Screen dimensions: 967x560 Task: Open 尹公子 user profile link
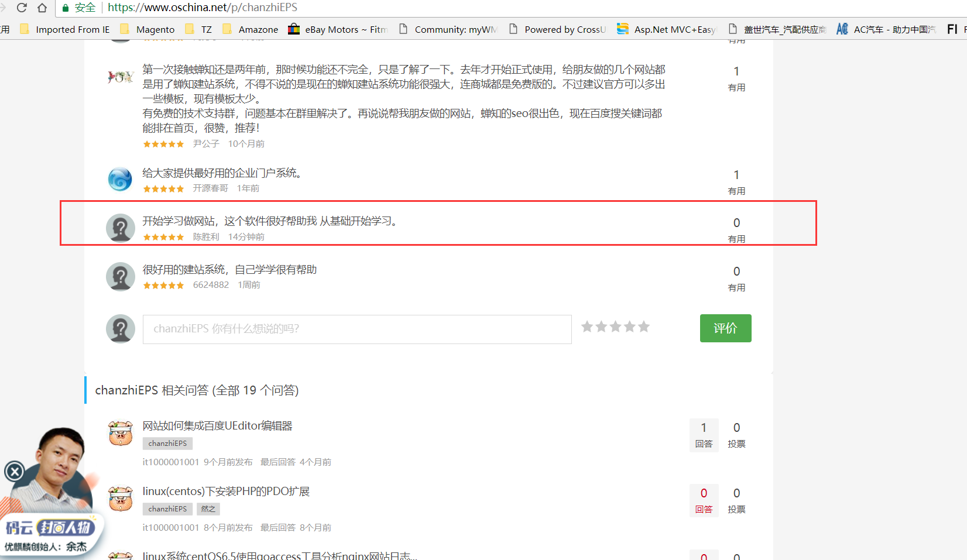206,144
